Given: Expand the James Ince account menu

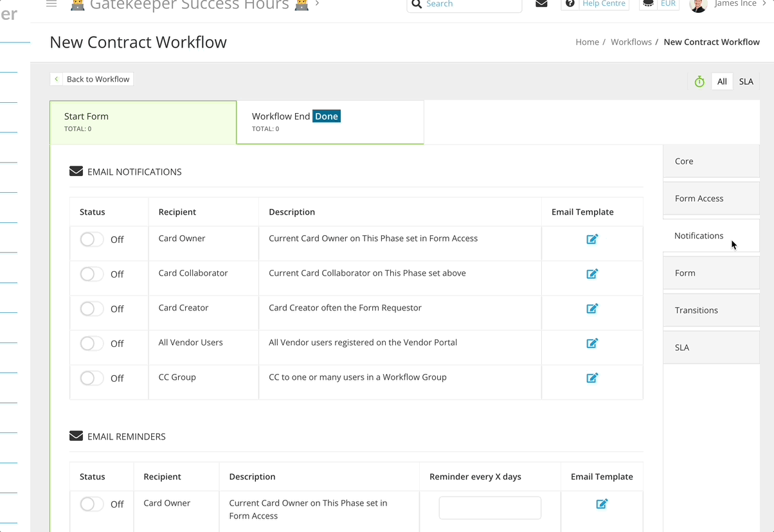Looking at the screenshot, I should 737,4.
